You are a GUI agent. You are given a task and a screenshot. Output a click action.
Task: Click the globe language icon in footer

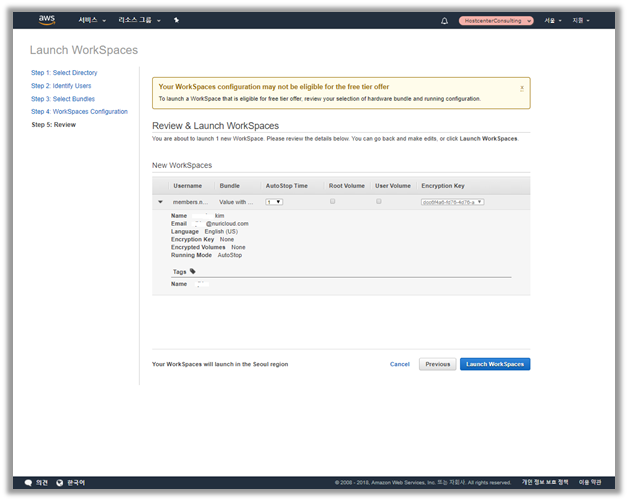click(59, 482)
